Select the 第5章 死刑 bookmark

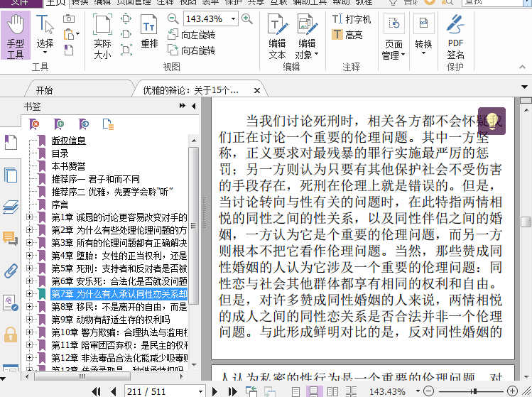tap(119, 268)
